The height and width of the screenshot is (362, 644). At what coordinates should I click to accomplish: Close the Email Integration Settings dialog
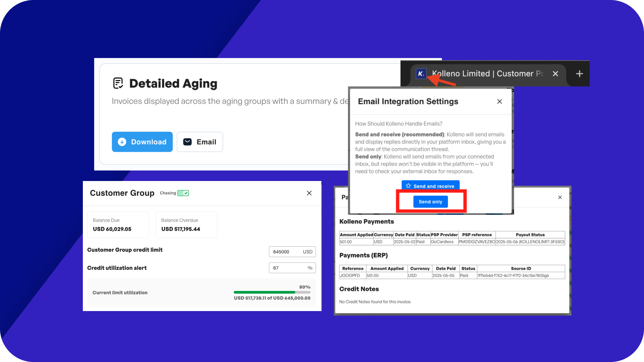tap(499, 102)
